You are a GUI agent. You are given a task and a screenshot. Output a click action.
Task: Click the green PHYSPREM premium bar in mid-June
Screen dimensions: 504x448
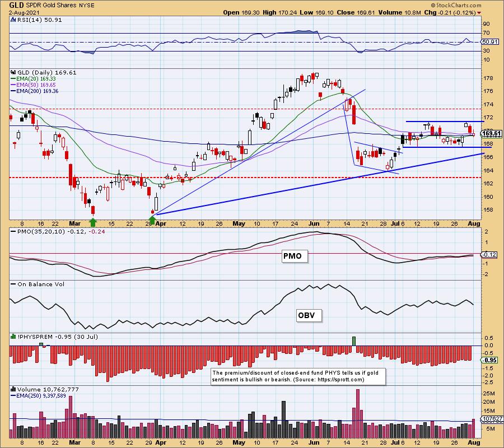(354, 341)
